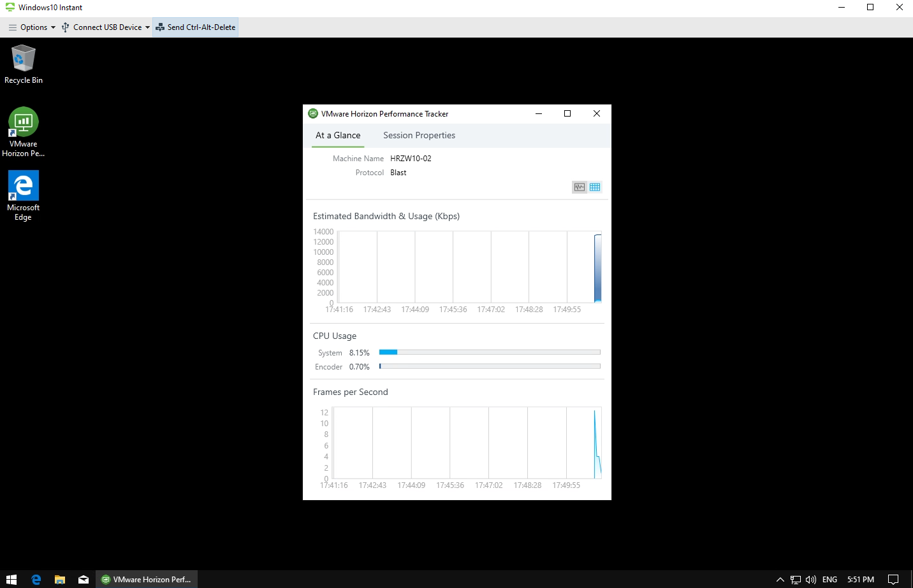
Task: Launch Edge from the taskbar
Action: click(x=36, y=579)
